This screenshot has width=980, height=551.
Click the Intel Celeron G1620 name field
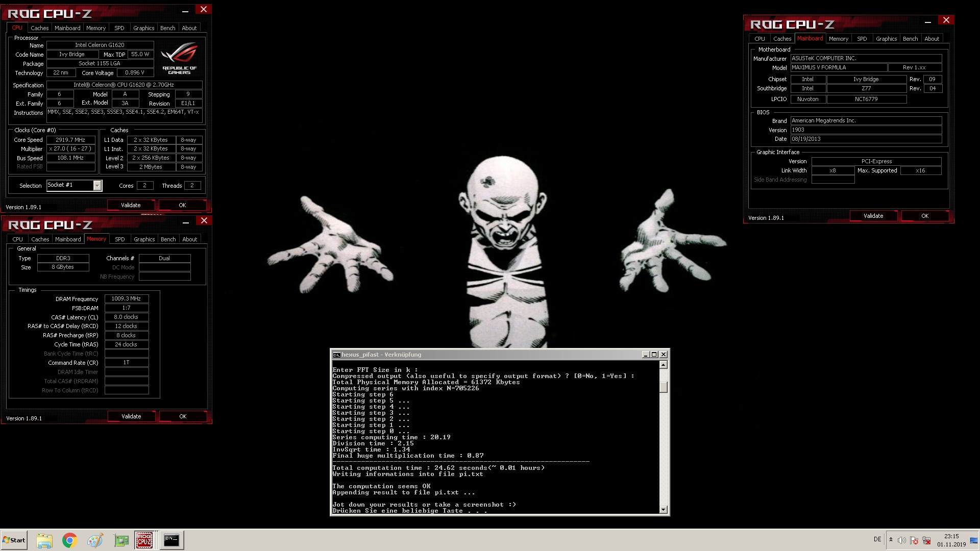(x=100, y=45)
